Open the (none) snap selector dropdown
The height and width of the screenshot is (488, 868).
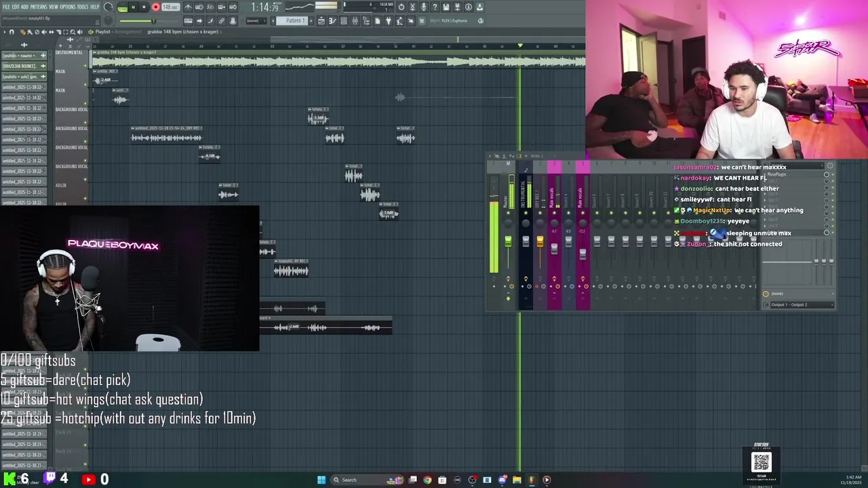coord(257,20)
